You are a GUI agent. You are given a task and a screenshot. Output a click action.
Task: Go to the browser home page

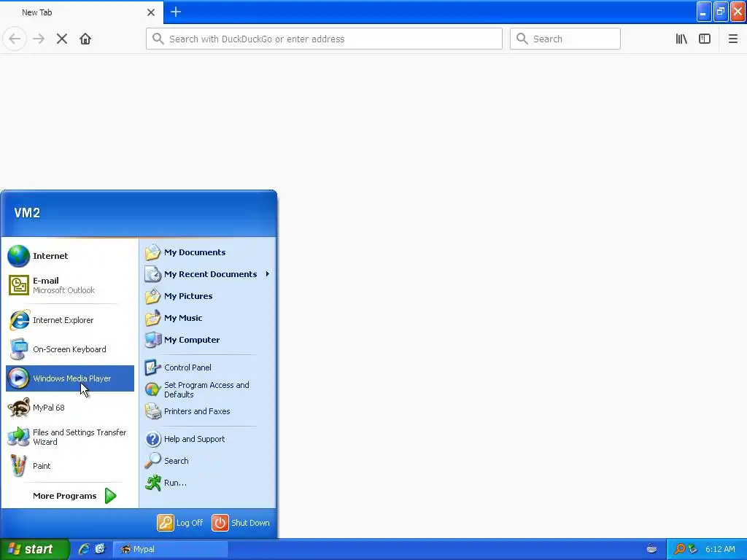point(85,39)
